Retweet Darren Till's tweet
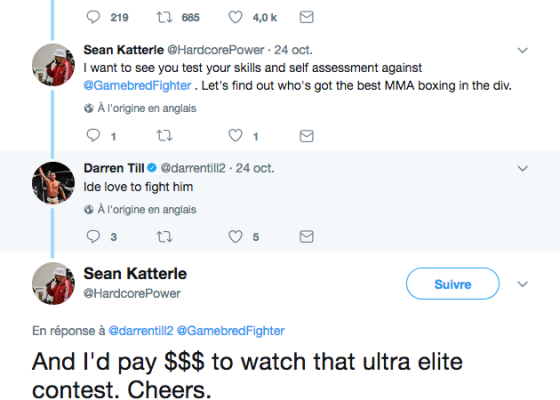The height and width of the screenshot is (400, 560). tap(164, 236)
